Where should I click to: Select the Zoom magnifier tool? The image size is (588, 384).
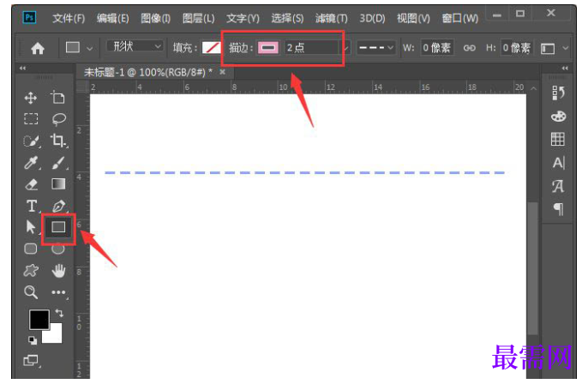click(31, 292)
